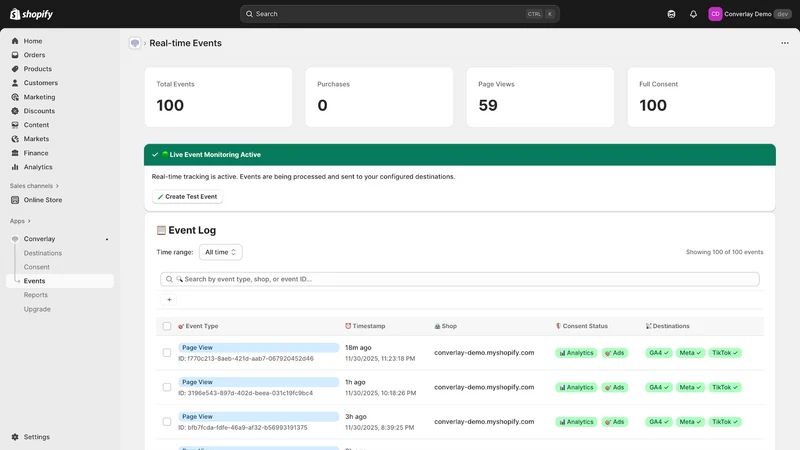Select Events under Converlay
Image resolution: width=800 pixels, height=450 pixels.
60,281
